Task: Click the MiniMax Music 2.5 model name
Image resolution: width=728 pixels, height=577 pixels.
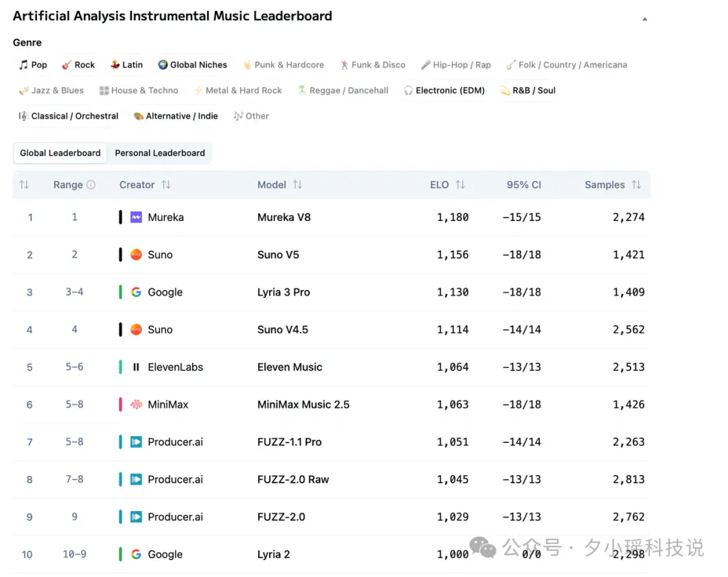Action: pyautogui.click(x=303, y=404)
